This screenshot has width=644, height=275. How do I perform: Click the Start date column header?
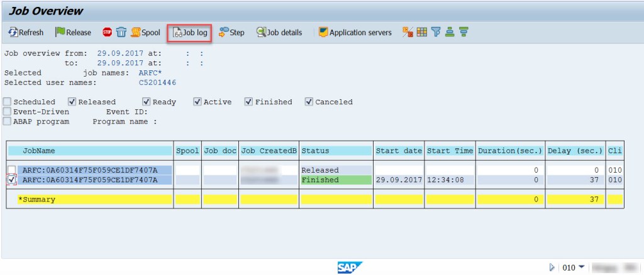coord(399,151)
